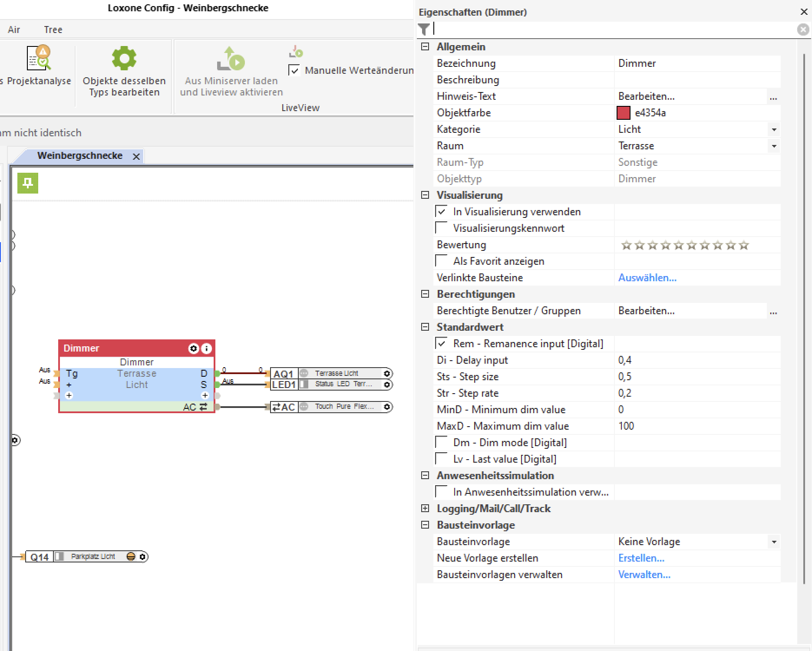Click the Beschreibung value field
This screenshot has height=651, width=812.
pyautogui.click(x=697, y=80)
